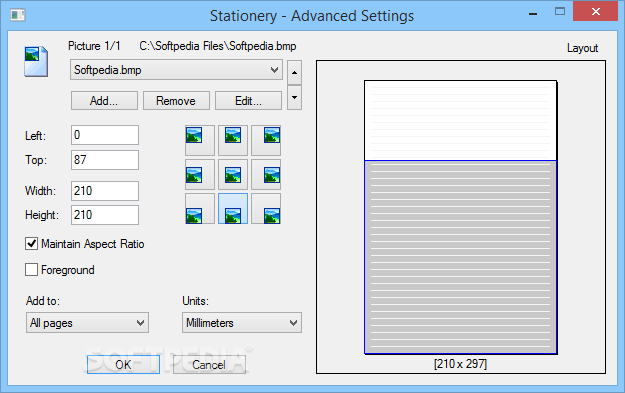Viewport: 625px width, 393px height.
Task: Move picture up with the up arrow
Action: click(294, 73)
